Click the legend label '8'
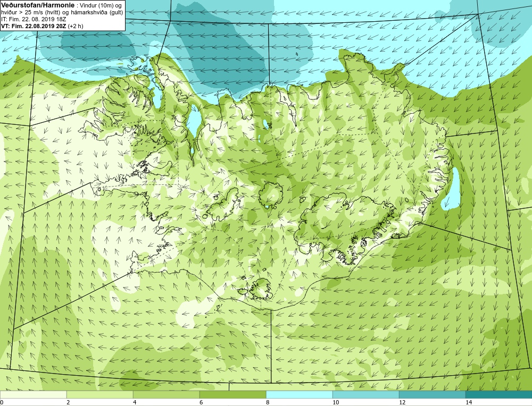Image resolution: width=532 pixels, height=406 pixels. (268, 402)
